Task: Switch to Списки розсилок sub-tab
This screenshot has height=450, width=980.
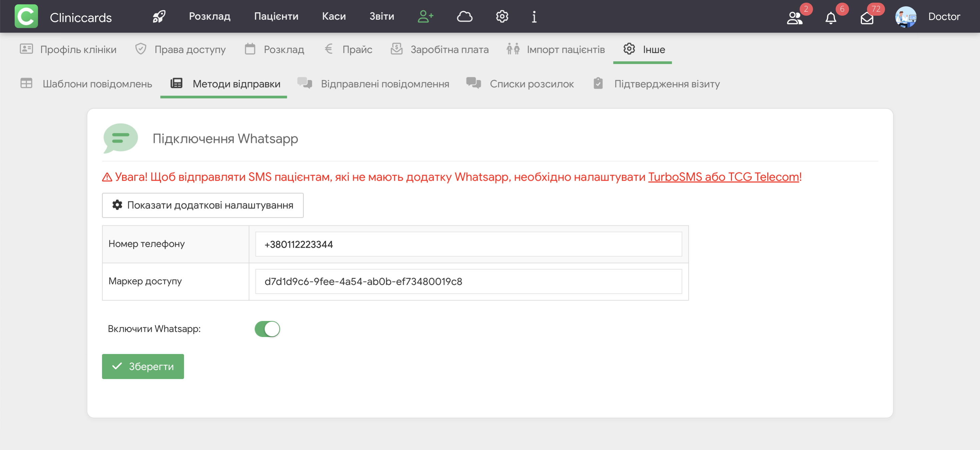Action: point(520,84)
